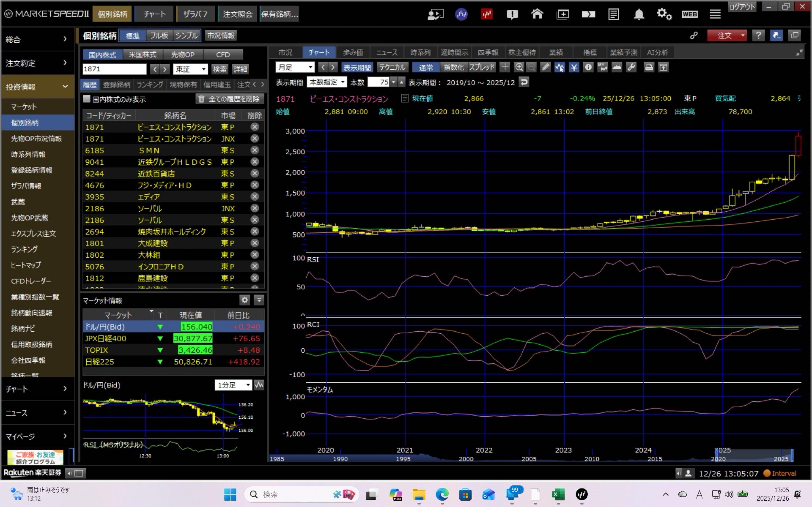The height and width of the screenshot is (507, 812).
Task: Toggle the yen mark price display button
Action: point(574,67)
